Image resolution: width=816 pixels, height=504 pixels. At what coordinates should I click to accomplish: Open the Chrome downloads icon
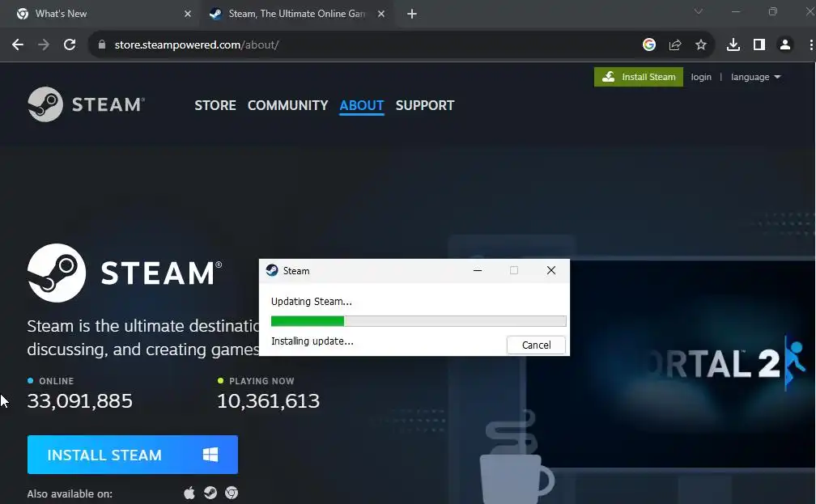(x=733, y=44)
